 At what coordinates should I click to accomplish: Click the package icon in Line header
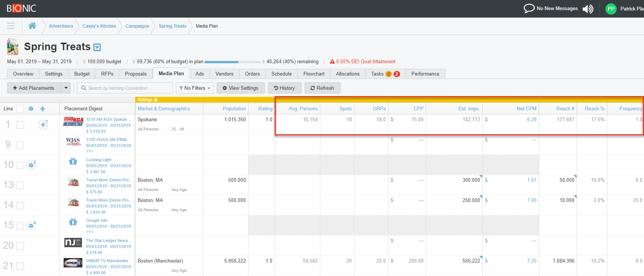(31, 109)
